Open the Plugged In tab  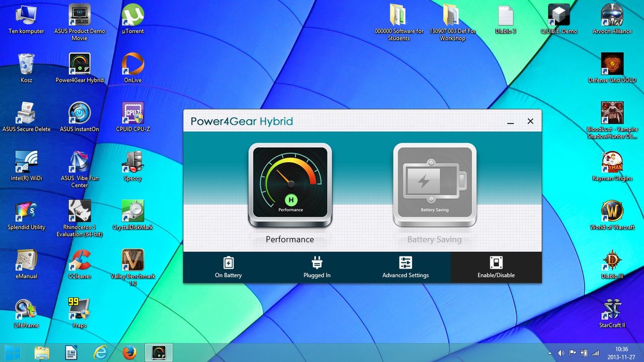(x=317, y=267)
